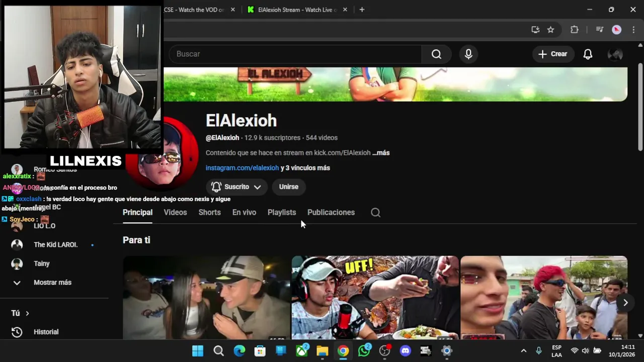Open the Publicaciones tab

coord(331,212)
